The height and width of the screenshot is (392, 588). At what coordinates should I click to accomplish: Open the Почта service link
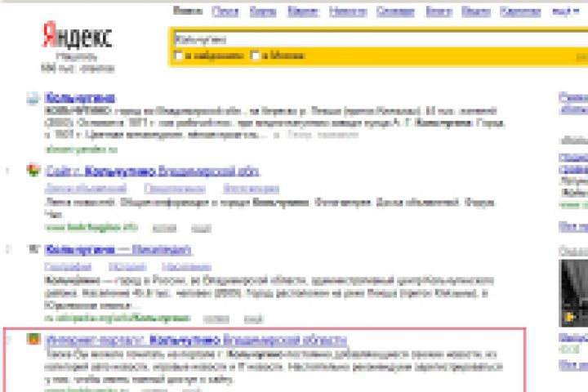pyautogui.click(x=225, y=11)
